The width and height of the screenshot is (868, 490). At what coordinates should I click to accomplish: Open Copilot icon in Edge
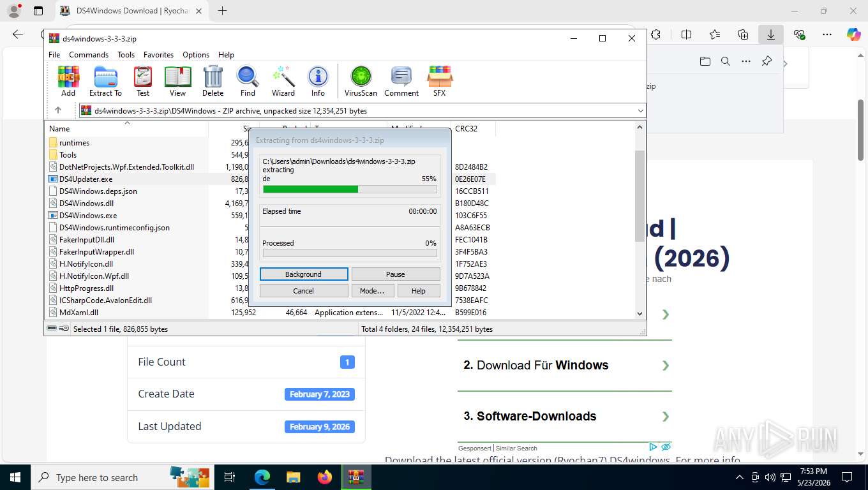click(x=854, y=34)
